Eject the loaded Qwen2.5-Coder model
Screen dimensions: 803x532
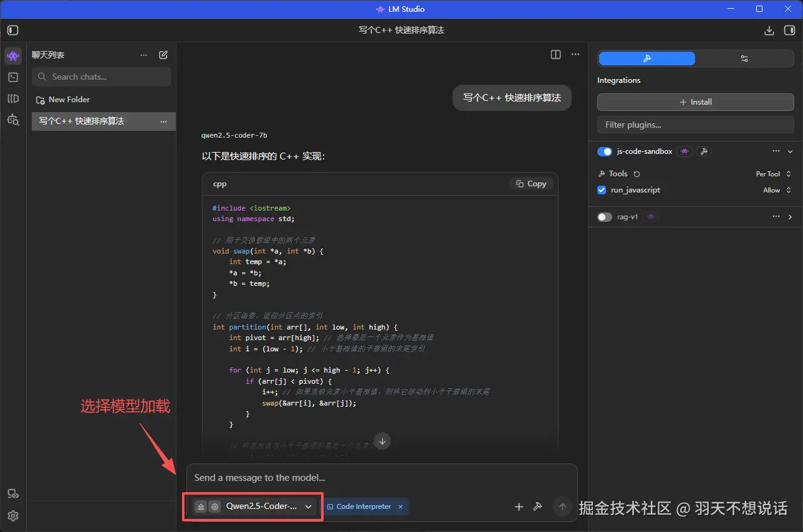[201, 506]
